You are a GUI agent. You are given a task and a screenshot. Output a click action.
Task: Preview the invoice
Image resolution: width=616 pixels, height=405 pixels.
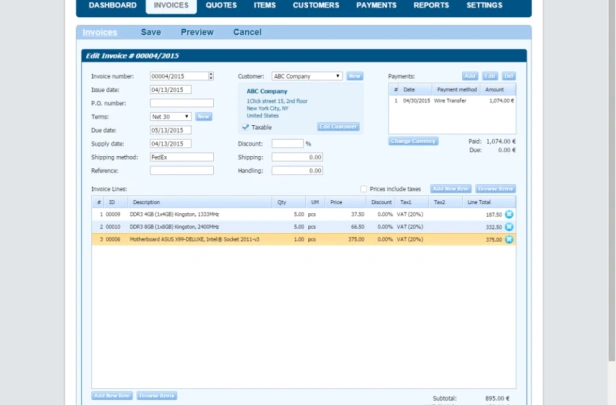pos(197,32)
